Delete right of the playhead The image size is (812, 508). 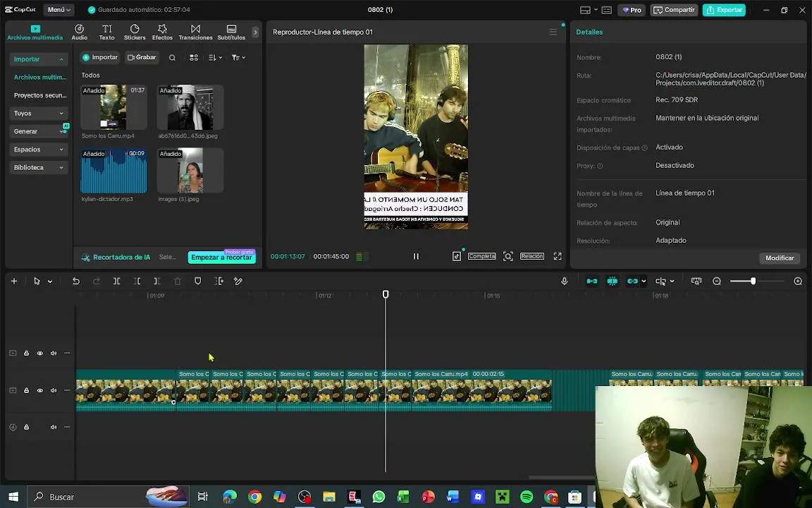[x=157, y=281]
